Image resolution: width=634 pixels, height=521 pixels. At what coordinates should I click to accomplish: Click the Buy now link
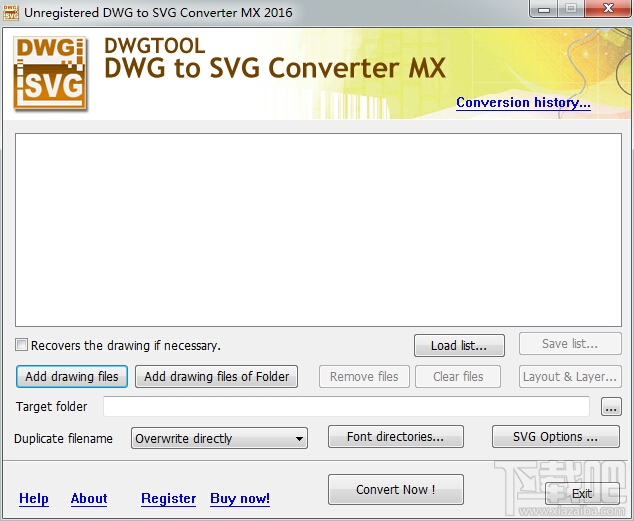[x=240, y=498]
